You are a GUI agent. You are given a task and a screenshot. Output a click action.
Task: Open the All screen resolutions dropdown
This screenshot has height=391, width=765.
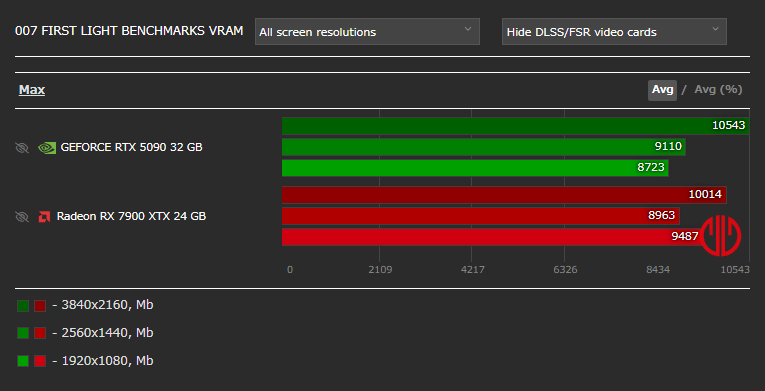click(367, 32)
